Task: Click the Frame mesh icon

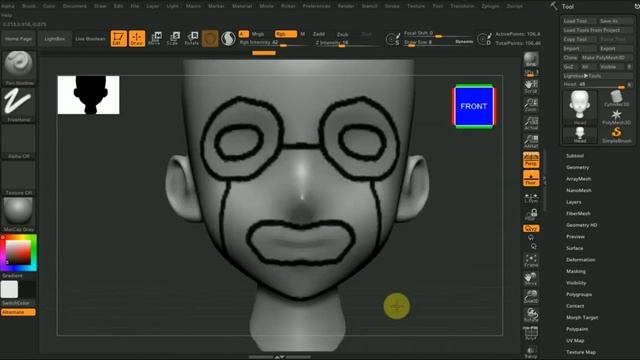Action: click(x=531, y=260)
